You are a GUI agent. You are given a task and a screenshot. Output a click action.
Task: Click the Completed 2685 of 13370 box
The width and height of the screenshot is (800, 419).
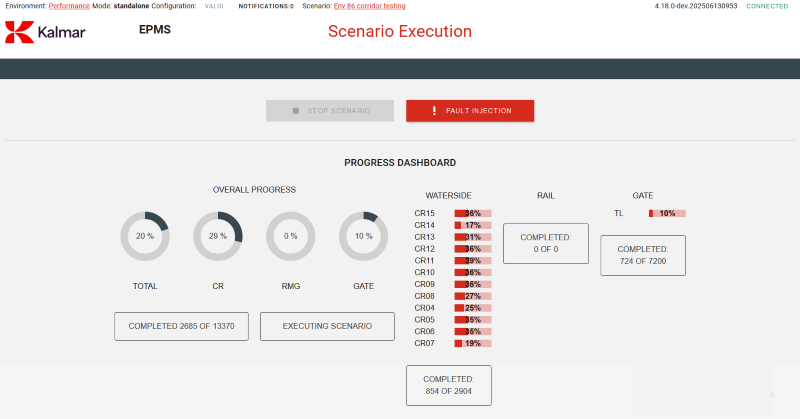pyautogui.click(x=181, y=326)
